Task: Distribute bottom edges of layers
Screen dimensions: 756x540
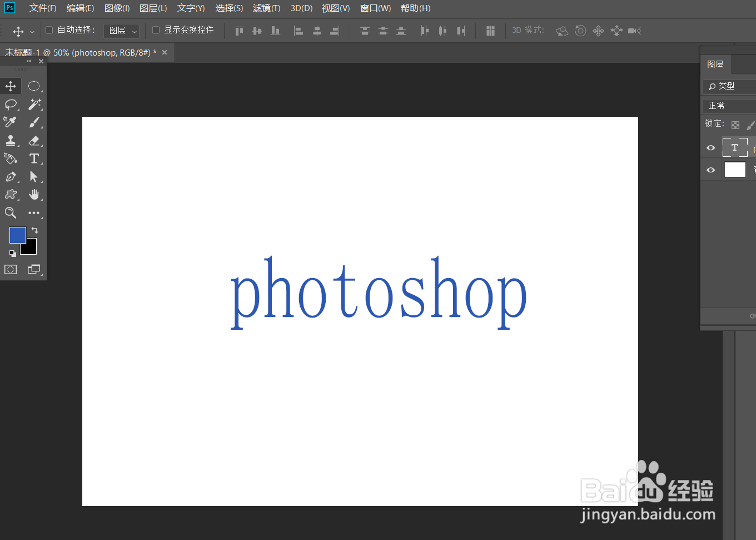Action: tap(401, 31)
